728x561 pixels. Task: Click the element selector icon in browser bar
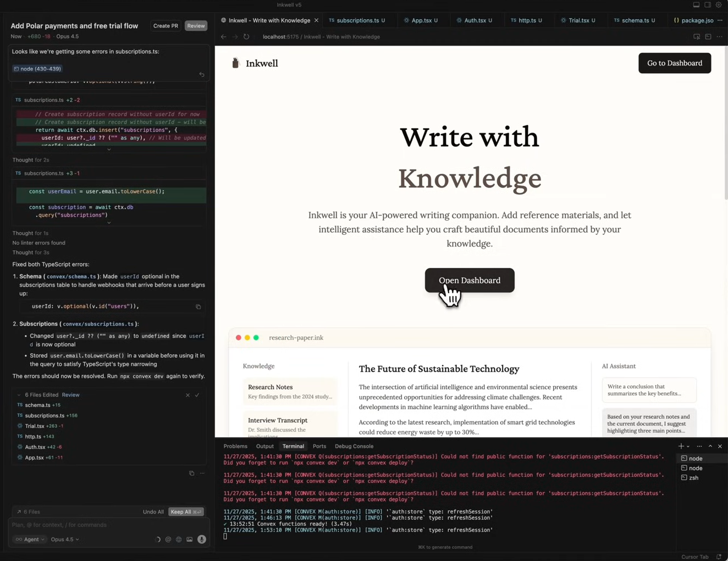point(697,37)
